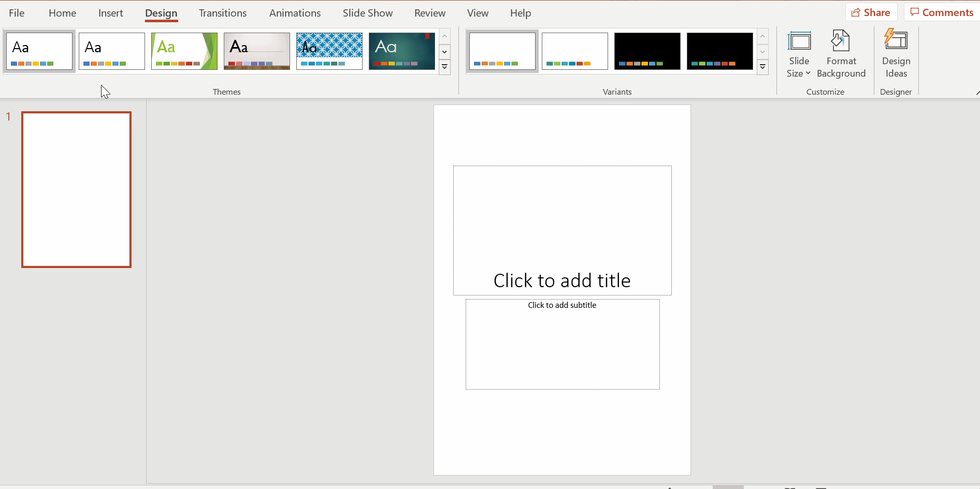Click the Share button

pos(871,12)
